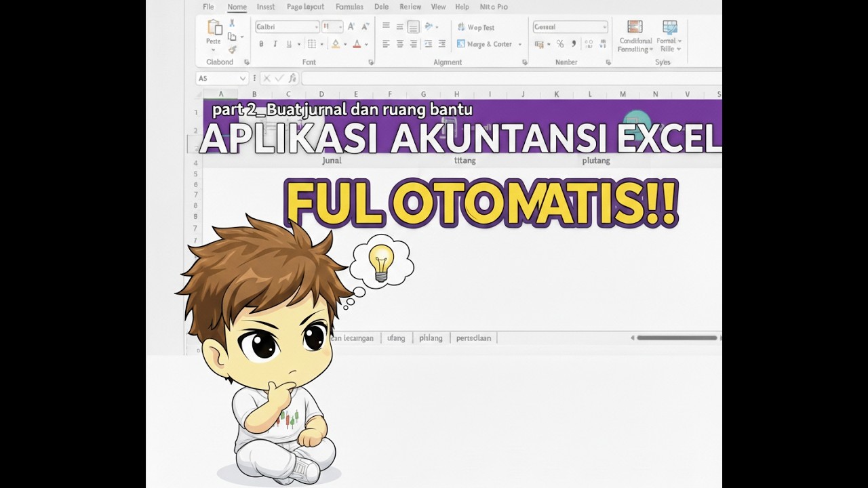Click inside the formula bar input
The image size is (868, 488).
[x=511, y=79]
